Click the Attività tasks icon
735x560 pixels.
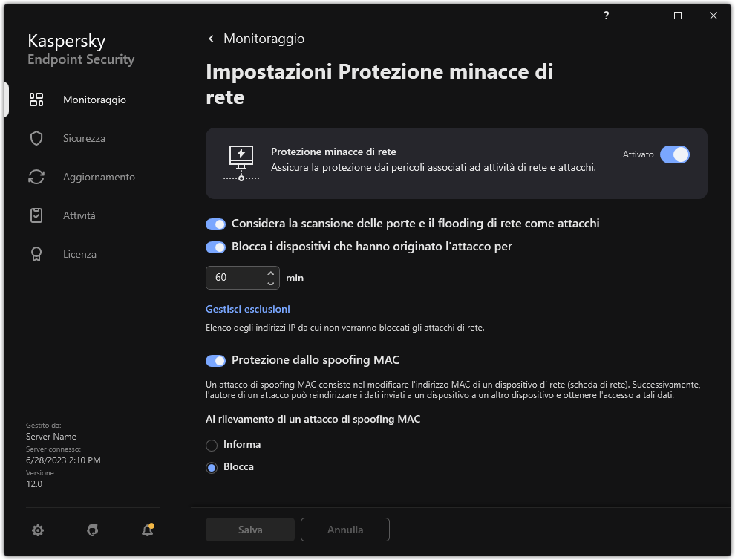pyautogui.click(x=36, y=215)
